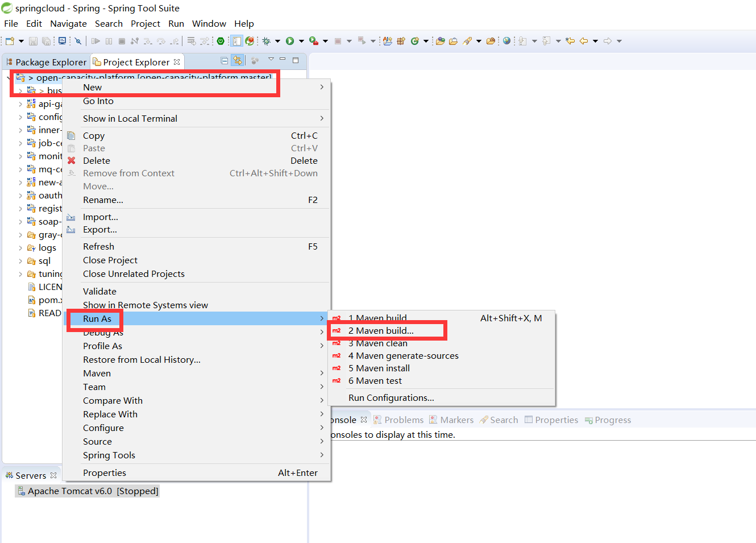Viewport: 756px width, 543px height.
Task: Expand the oauth project node
Action: tap(20, 196)
